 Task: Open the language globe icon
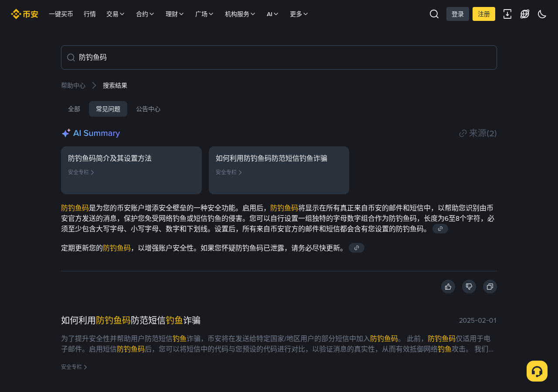(x=525, y=14)
